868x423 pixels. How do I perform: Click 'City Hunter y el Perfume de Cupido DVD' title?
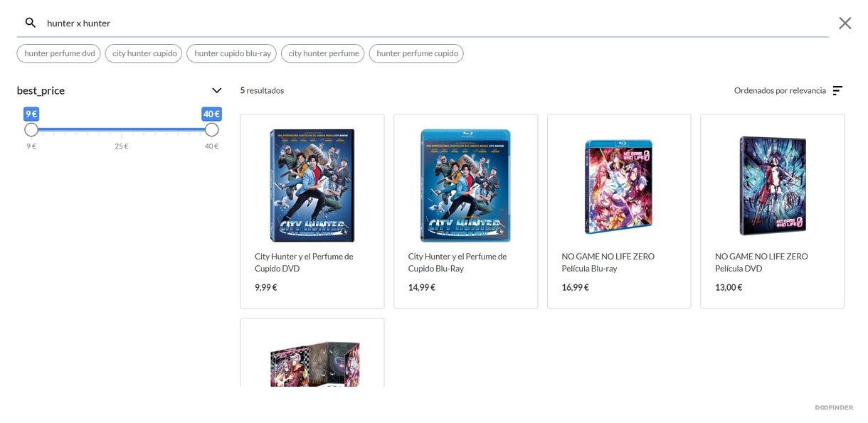304,262
